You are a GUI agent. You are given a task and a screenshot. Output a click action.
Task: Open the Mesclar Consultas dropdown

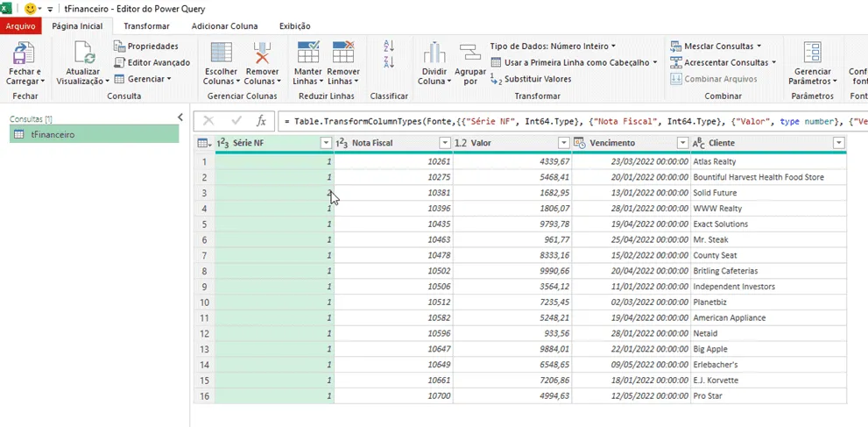(x=716, y=46)
